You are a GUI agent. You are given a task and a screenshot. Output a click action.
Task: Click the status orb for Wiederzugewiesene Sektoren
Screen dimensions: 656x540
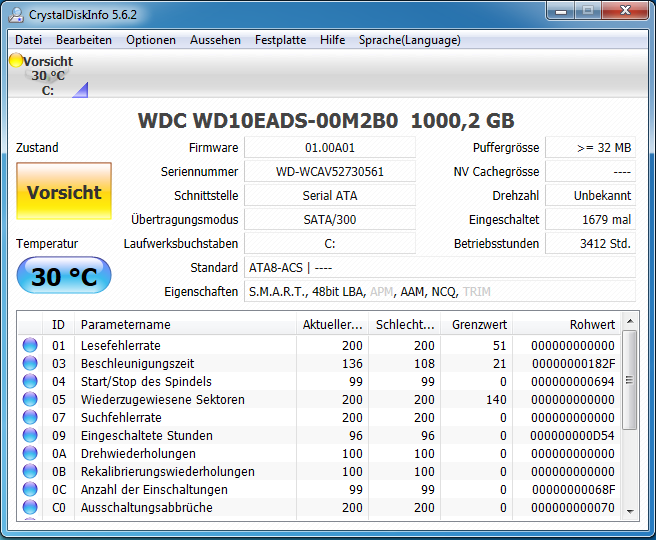(x=30, y=399)
